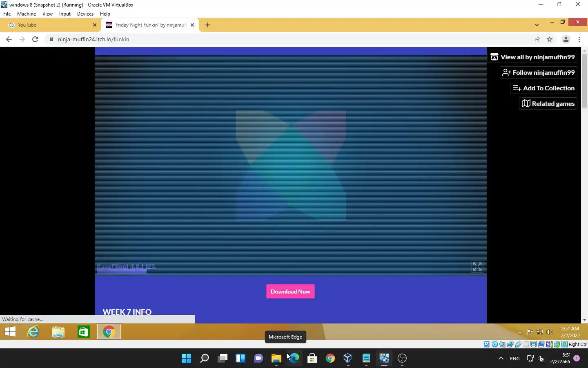Click the host ENG language indicator
The height and width of the screenshot is (368, 588).
[x=515, y=358]
